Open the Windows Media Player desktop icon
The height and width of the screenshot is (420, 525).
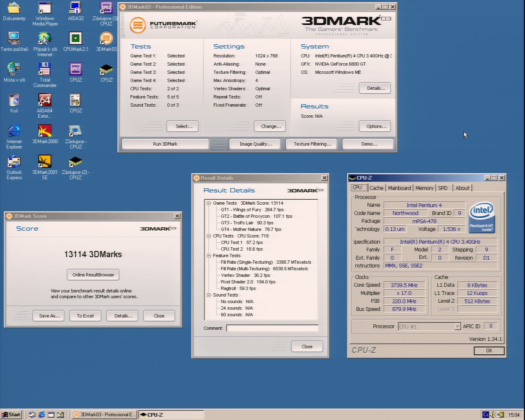tap(45, 14)
